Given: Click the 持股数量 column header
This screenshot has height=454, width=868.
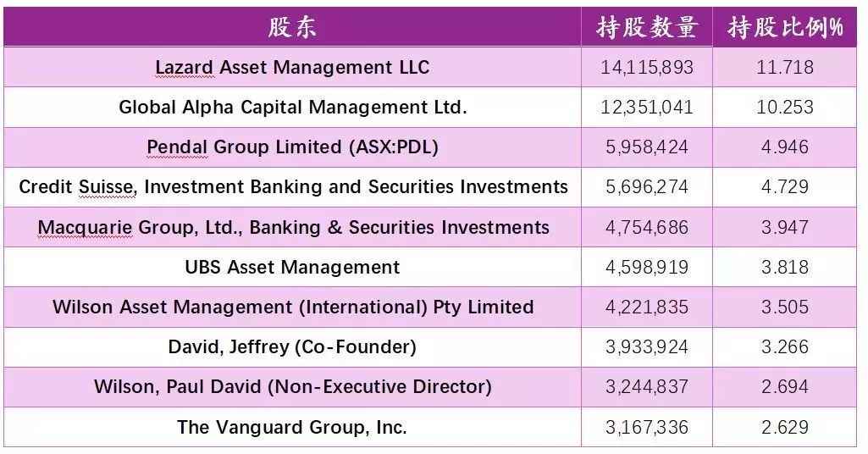Looking at the screenshot, I should pos(646,28).
